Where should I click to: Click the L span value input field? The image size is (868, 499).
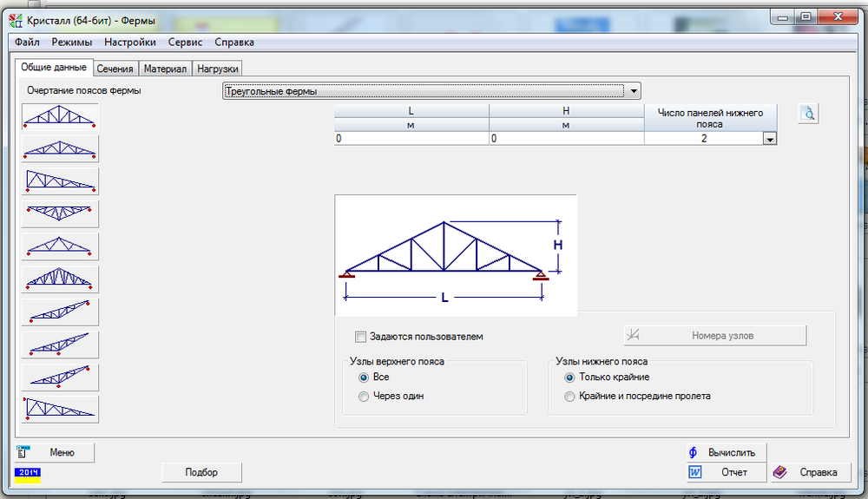pyautogui.click(x=411, y=138)
